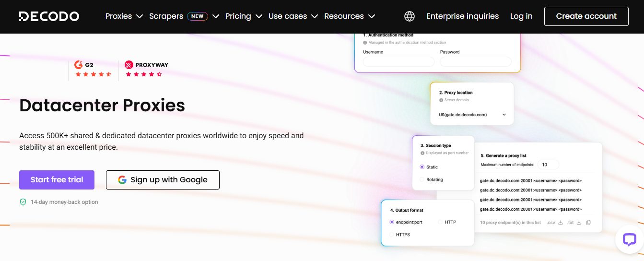The height and width of the screenshot is (261, 644).
Task: Click the 3. Session type title
Action: pos(435,145)
